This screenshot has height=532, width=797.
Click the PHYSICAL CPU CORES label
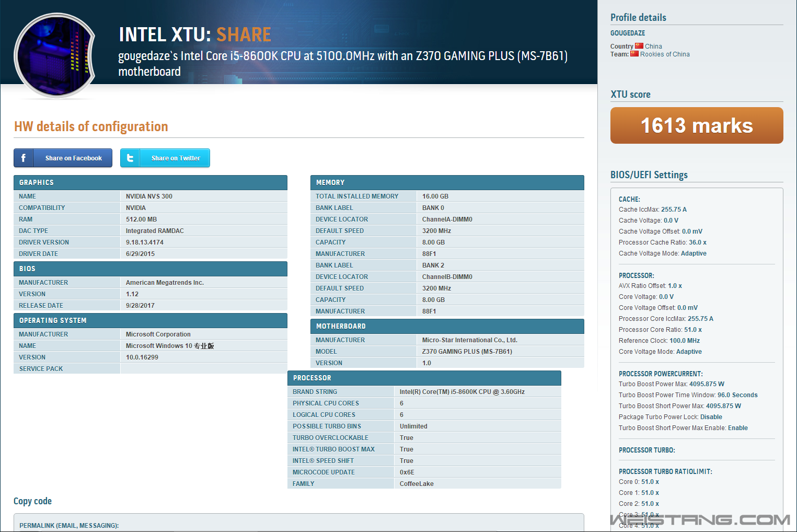326,403
